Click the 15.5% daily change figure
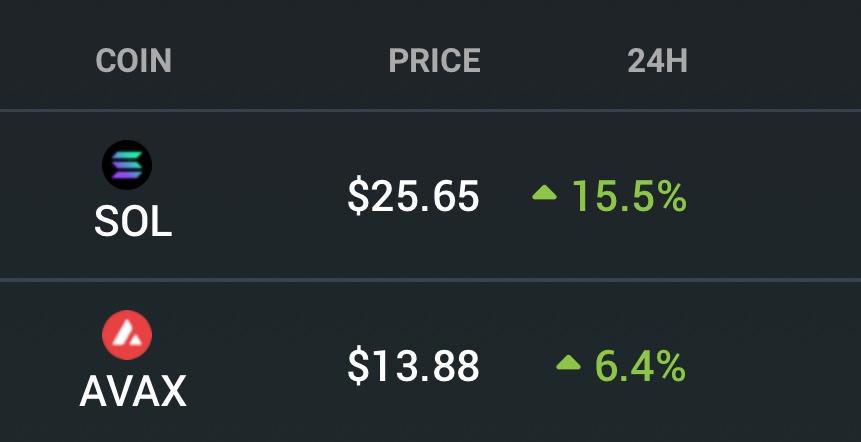 tap(629, 197)
